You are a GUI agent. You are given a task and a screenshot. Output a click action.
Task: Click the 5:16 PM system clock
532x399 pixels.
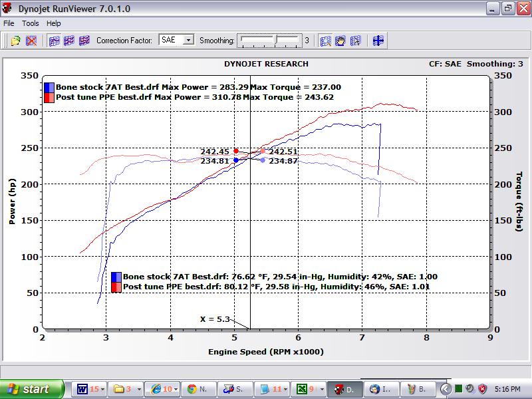[507, 389]
